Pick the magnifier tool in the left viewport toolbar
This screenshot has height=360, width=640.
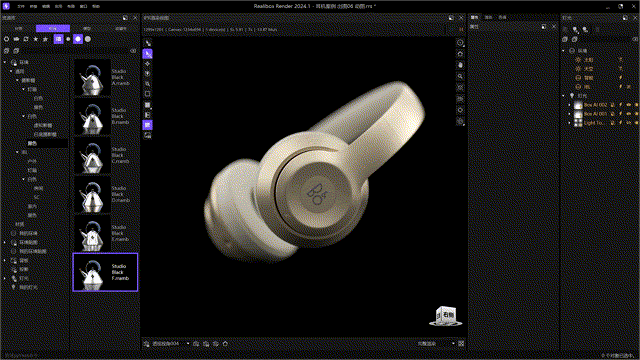pyautogui.click(x=148, y=84)
